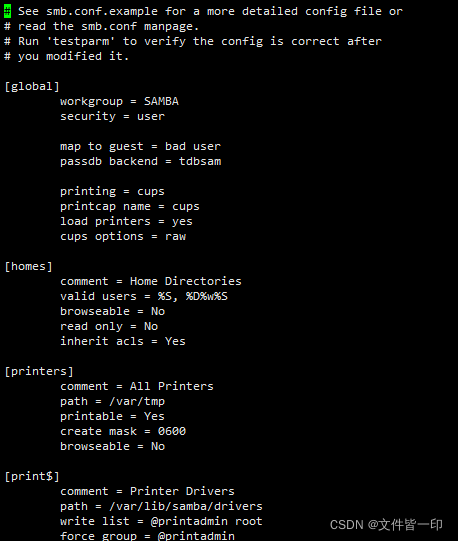The width and height of the screenshot is (458, 541).
Task: Place cursor on [homes] section header
Action: [28, 266]
